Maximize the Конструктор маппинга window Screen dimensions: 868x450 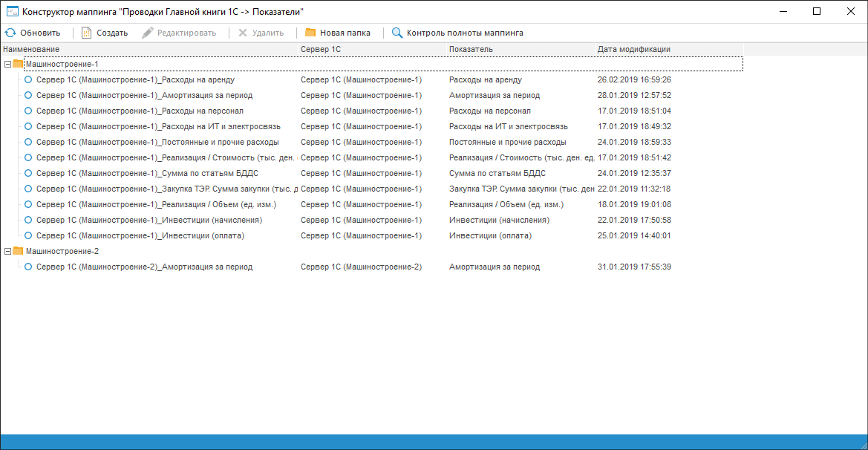click(817, 12)
